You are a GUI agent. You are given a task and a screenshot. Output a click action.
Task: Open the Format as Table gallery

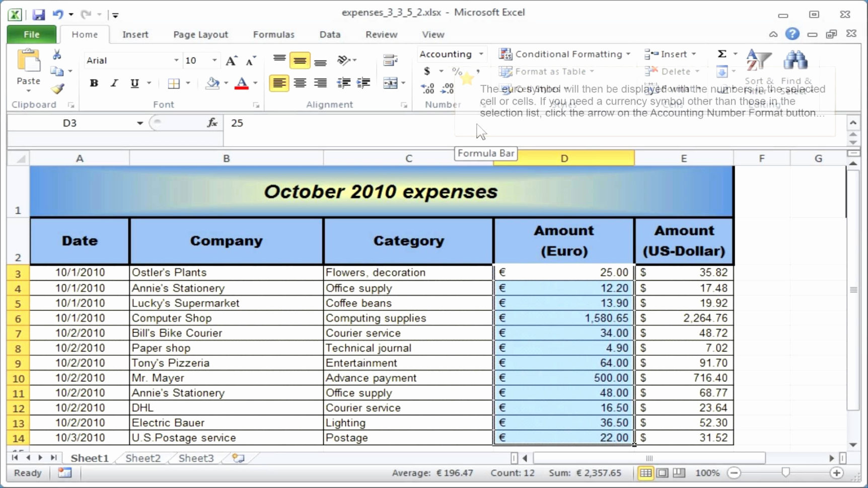coord(547,71)
